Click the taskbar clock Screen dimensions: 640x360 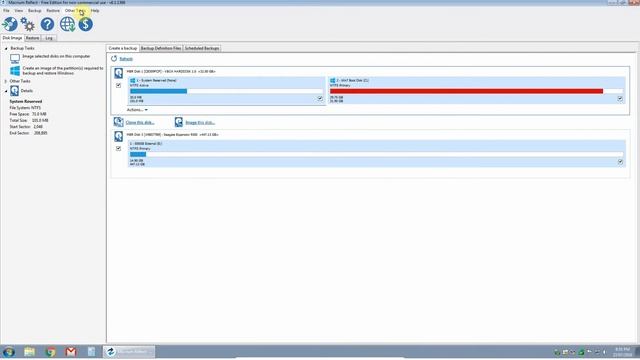(623, 352)
